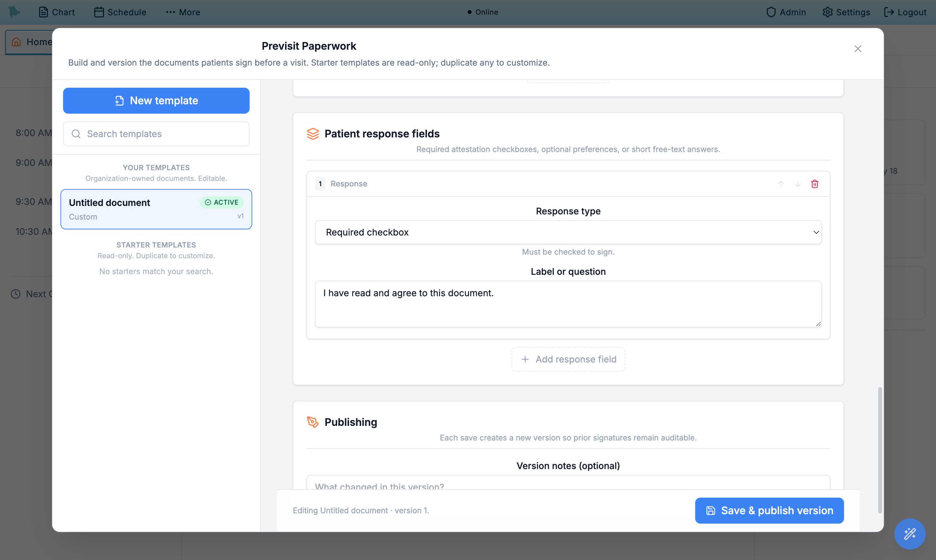Screen dimensions: 936x560
Task: Open the Schedule page
Action: (x=120, y=12)
